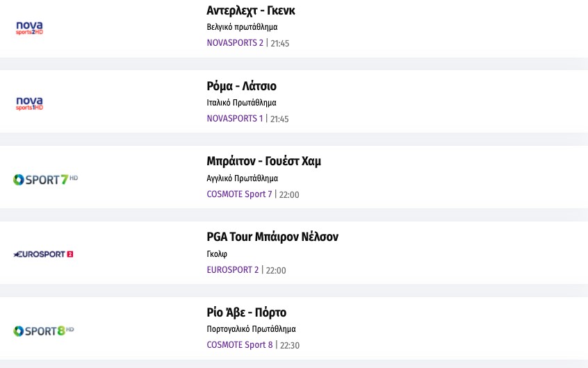This screenshot has height=368, width=588.
Task: Click the Γκολφ sport label
Action: pyautogui.click(x=217, y=254)
